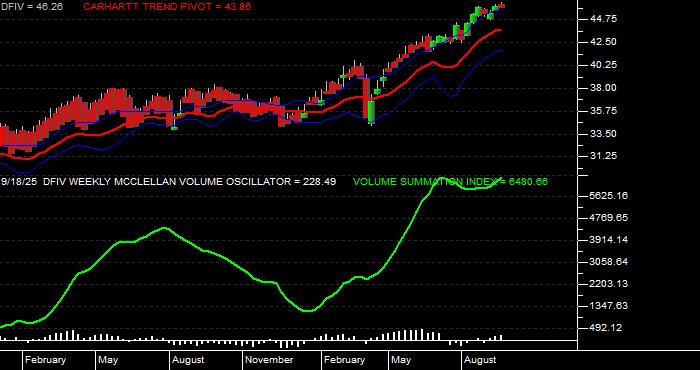Click the second May time axis label
This screenshot has height=370, width=700.
pos(401,360)
